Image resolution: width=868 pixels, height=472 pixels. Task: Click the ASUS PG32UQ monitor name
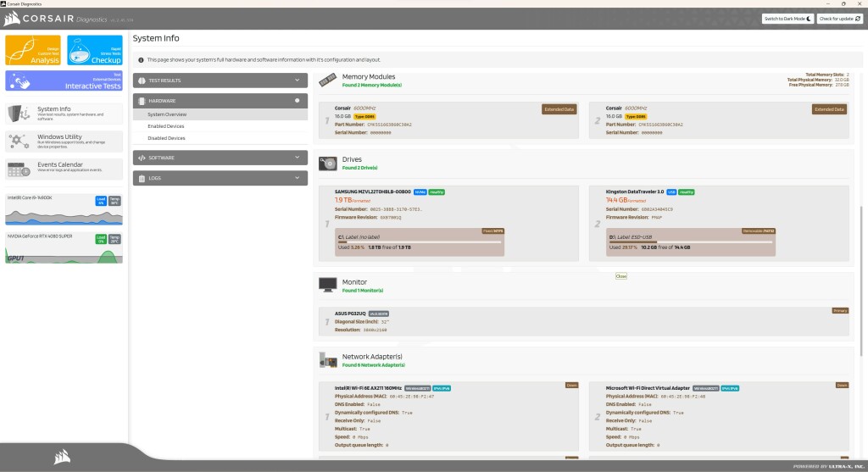click(x=350, y=314)
